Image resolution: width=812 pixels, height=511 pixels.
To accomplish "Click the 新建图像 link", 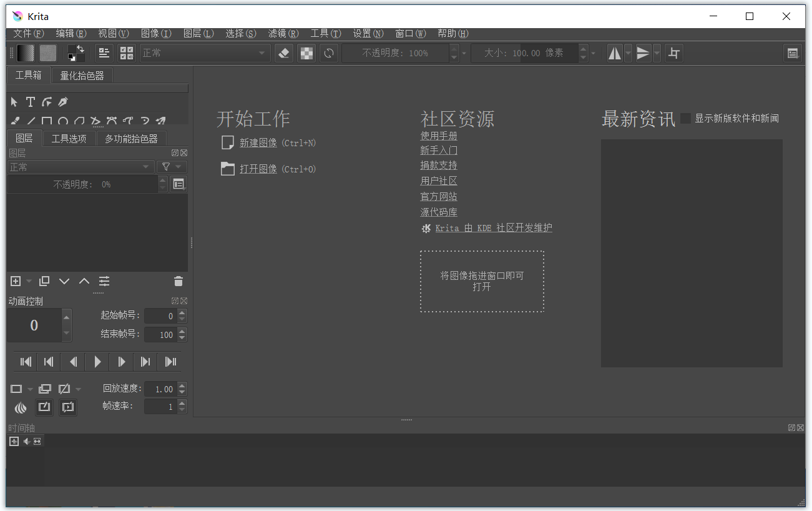I will pos(258,143).
